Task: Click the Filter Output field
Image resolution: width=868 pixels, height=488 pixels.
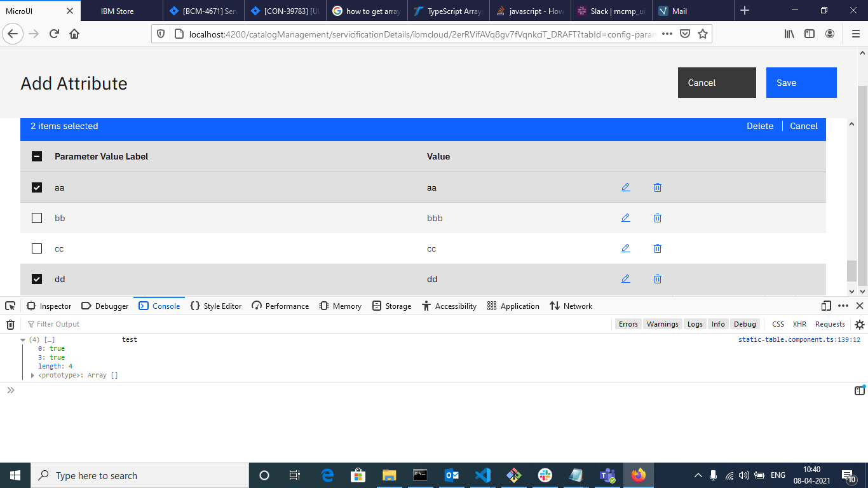Action: point(318,324)
